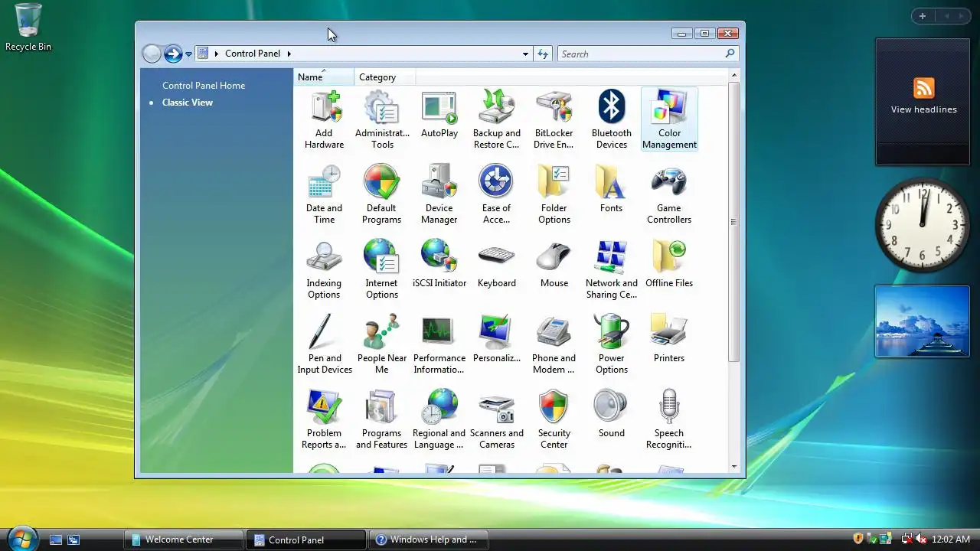The image size is (980, 551).
Task: Click the sidebar add gadgets plus button
Action: click(923, 16)
